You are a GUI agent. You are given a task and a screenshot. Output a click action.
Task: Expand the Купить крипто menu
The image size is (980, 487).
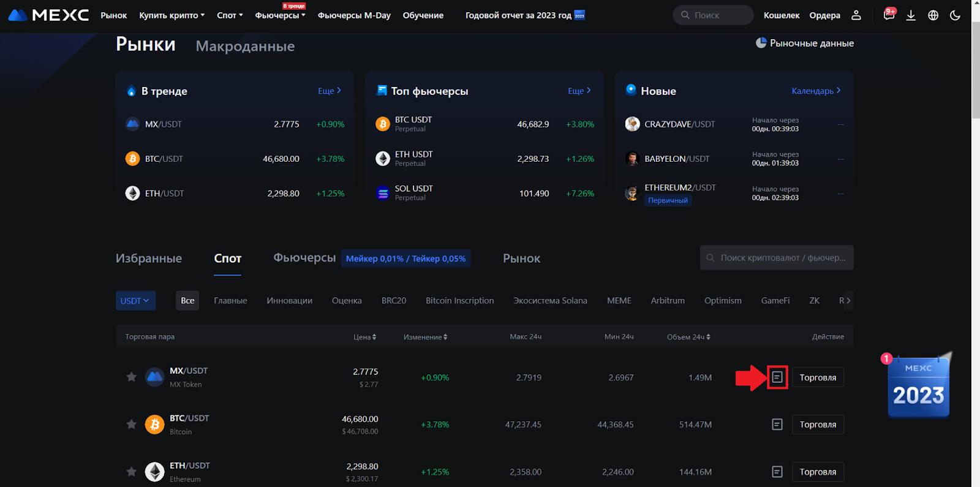click(172, 15)
